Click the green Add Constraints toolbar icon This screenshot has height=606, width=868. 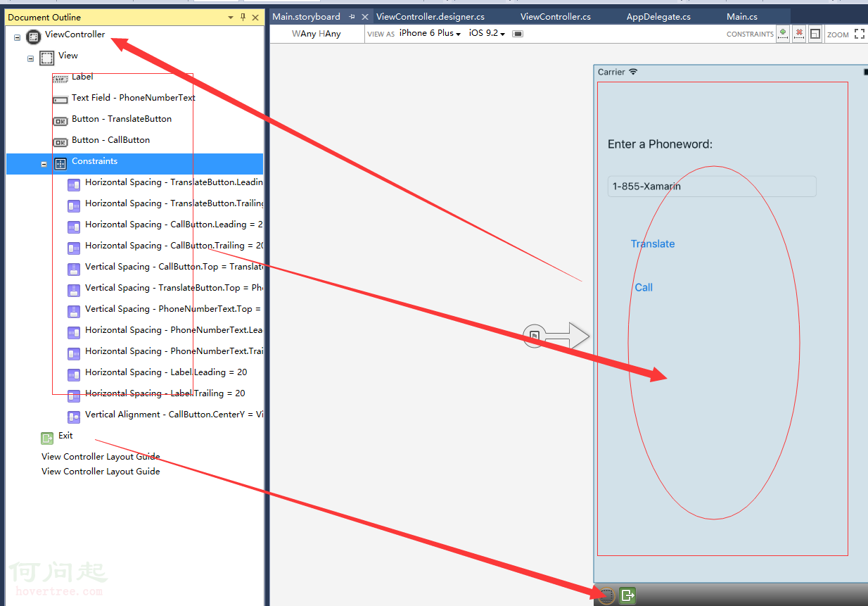click(782, 34)
